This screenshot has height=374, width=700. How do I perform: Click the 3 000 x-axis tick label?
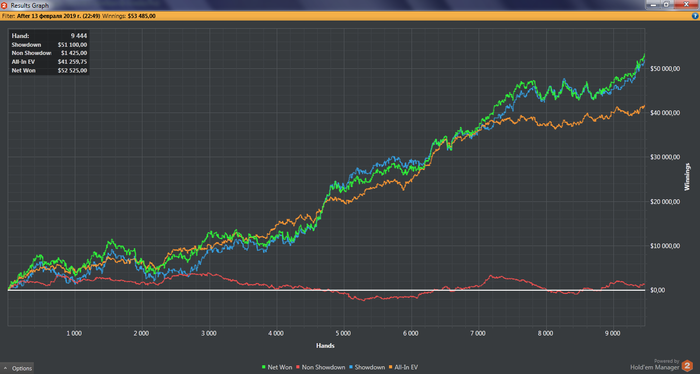pyautogui.click(x=208, y=333)
